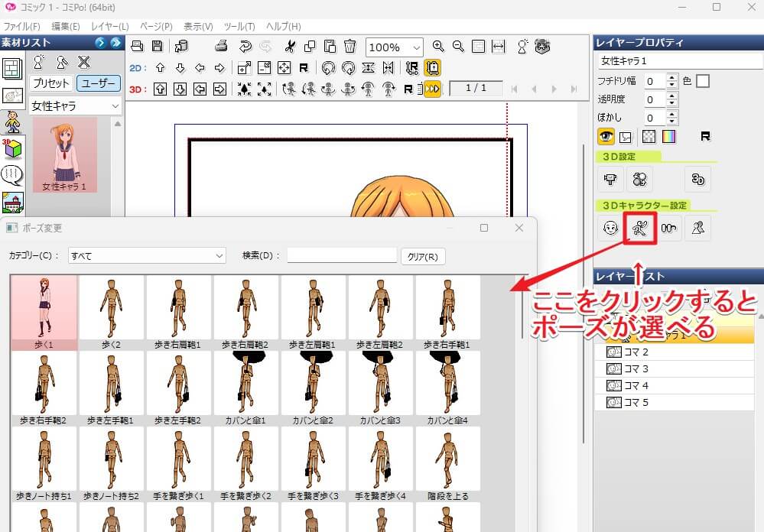Image resolution: width=764 pixels, height=532 pixels.
Task: Select the コマ 5 layer
Action: 674,402
